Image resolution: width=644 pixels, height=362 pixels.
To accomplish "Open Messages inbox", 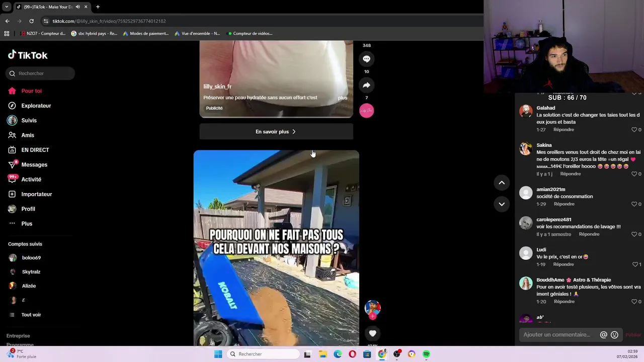I will coord(34,165).
